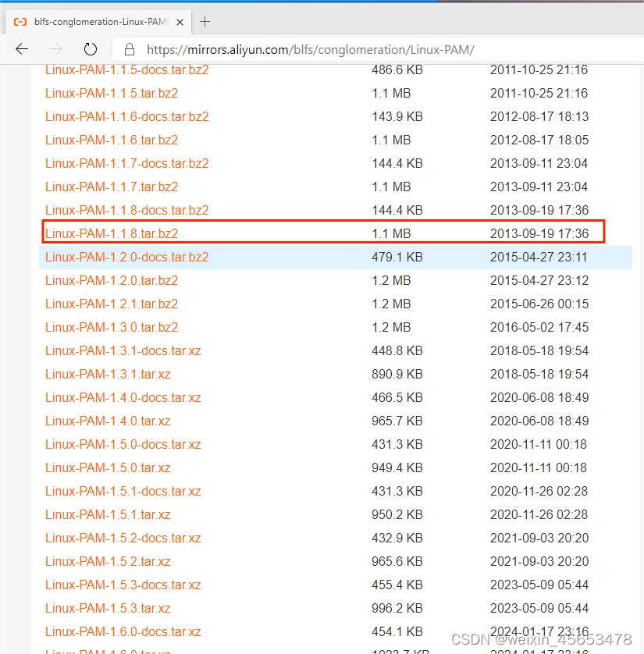This screenshot has width=644, height=654.
Task: Download Linux-PAM-1.5.1.tar.xz
Action: tap(108, 514)
